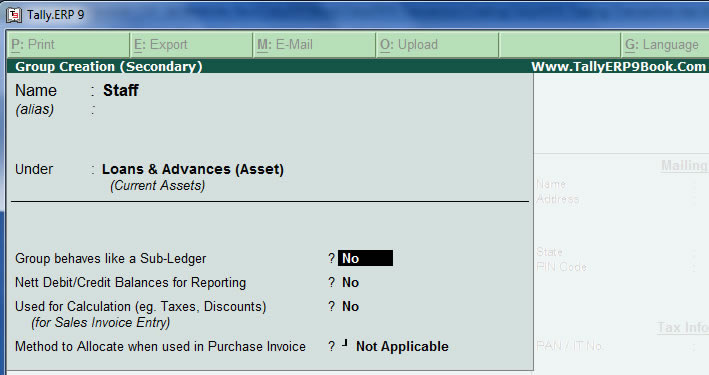The height and width of the screenshot is (375, 709).
Task: Click the P: Print button
Action: [68, 45]
